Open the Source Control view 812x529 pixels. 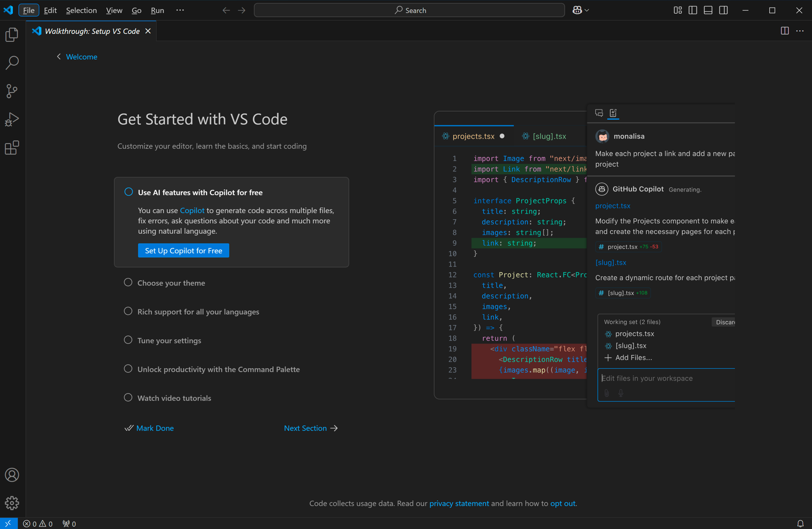12,91
